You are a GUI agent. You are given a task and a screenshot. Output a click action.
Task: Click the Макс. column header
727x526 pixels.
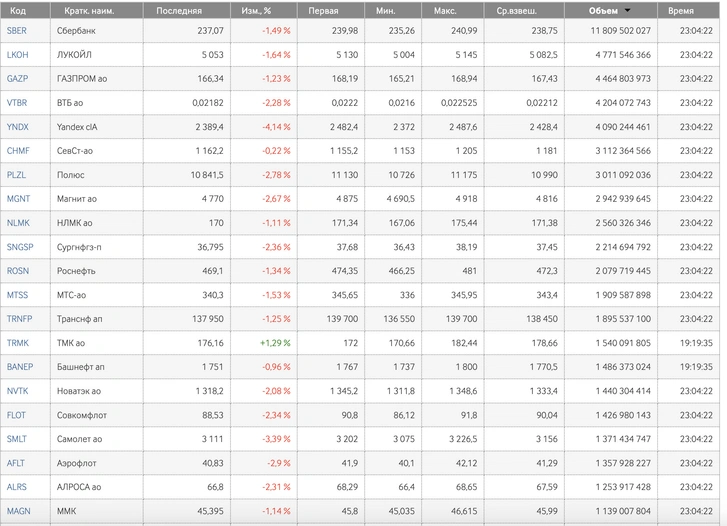click(x=445, y=10)
